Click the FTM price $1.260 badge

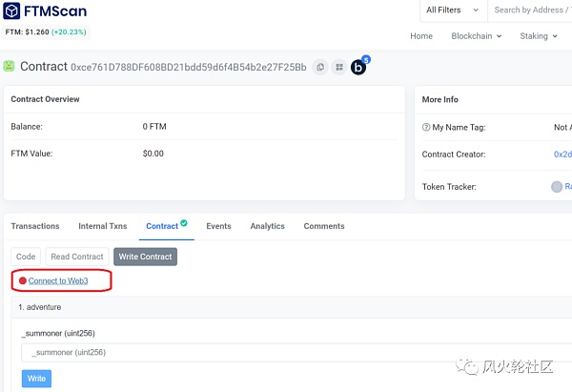(46, 32)
